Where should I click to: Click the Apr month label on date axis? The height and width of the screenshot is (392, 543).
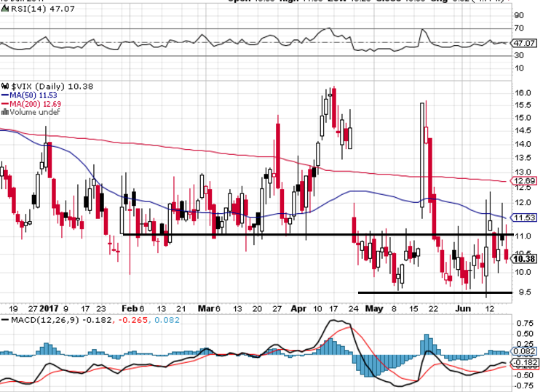(298, 308)
